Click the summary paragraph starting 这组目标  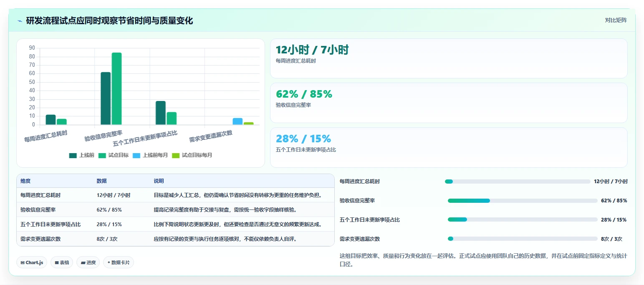(x=483, y=260)
